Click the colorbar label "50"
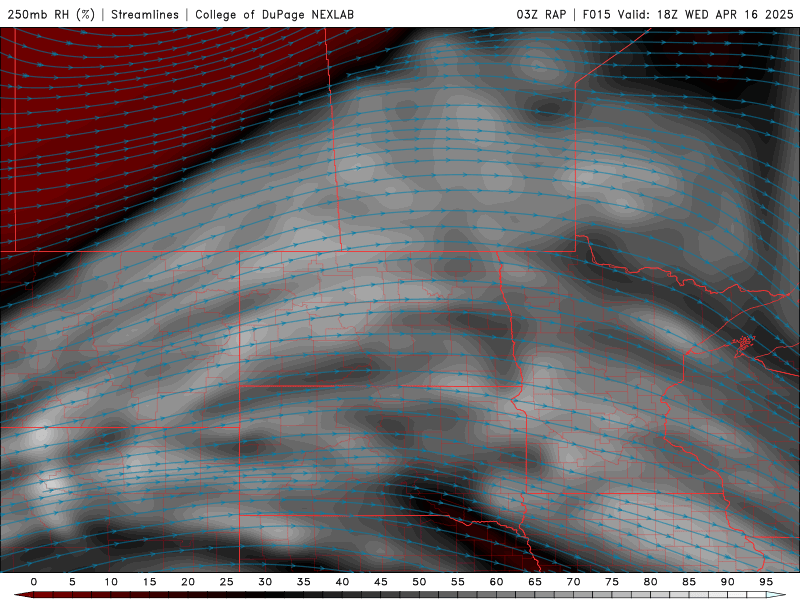Viewport: 800px width, 600px height. pyautogui.click(x=419, y=582)
